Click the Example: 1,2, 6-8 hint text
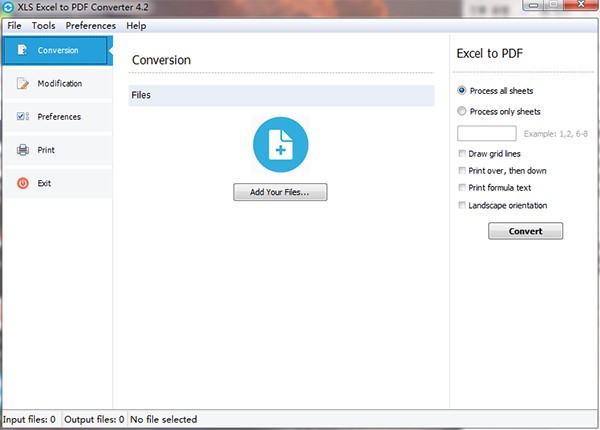The image size is (600, 430). point(556,134)
